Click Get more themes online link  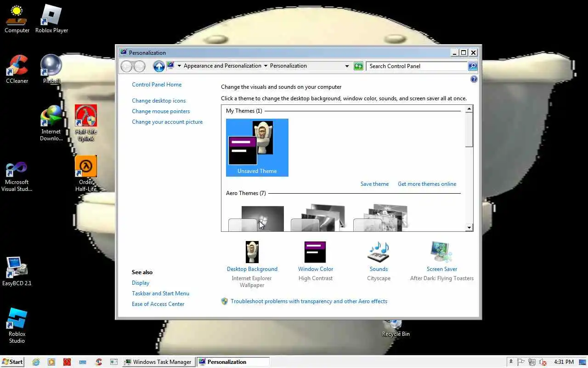tap(427, 184)
